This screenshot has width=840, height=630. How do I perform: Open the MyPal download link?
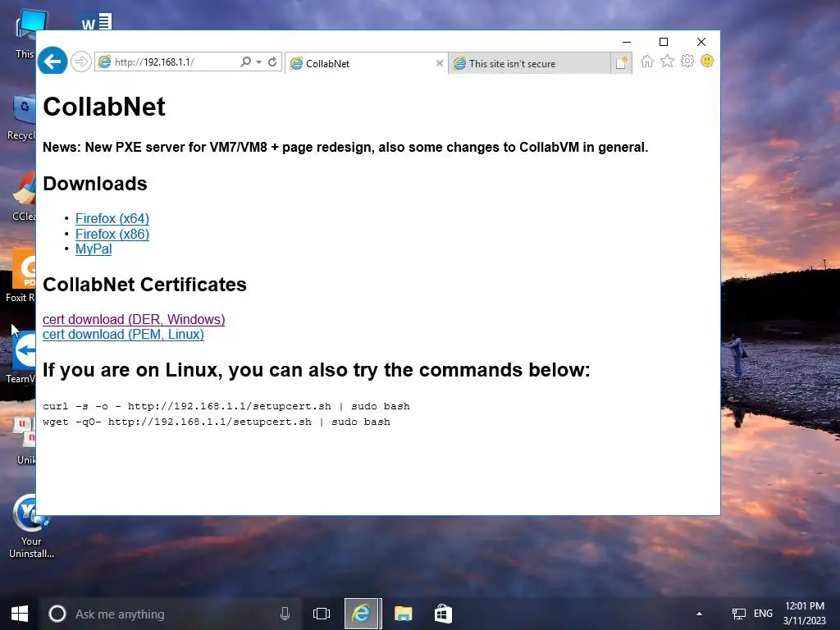point(94,249)
